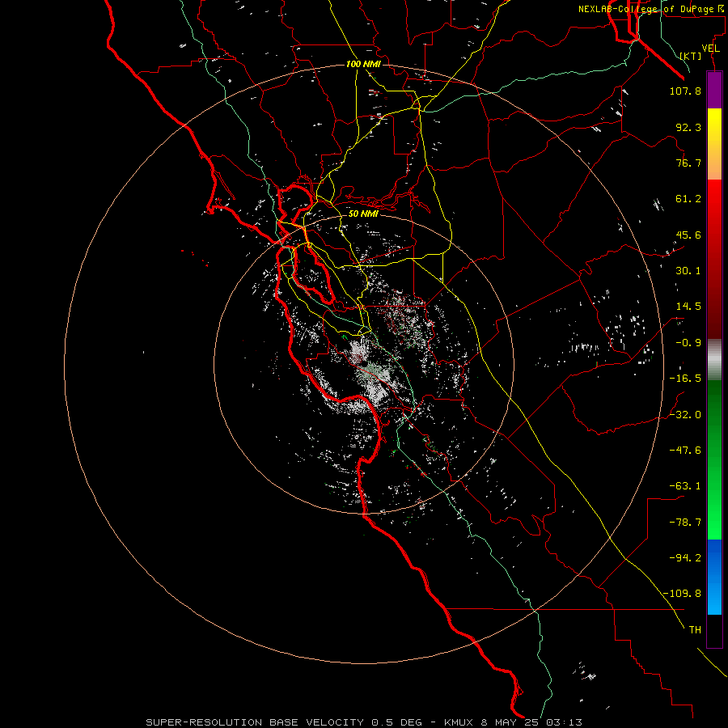Pick the yellow-orange segment of the color bar
728x728 pixels.
[714, 144]
